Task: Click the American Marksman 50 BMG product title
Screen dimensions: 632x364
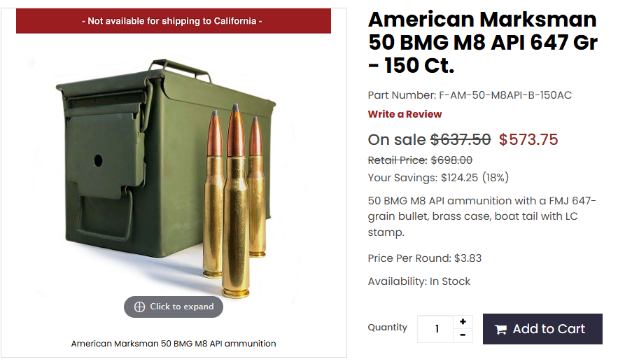Action: click(x=483, y=42)
